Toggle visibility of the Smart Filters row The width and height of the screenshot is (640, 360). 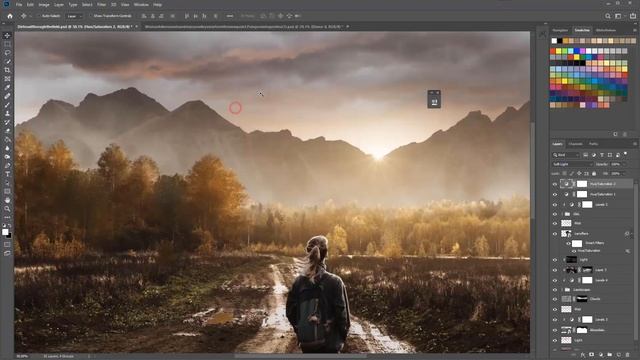[x=568, y=244]
